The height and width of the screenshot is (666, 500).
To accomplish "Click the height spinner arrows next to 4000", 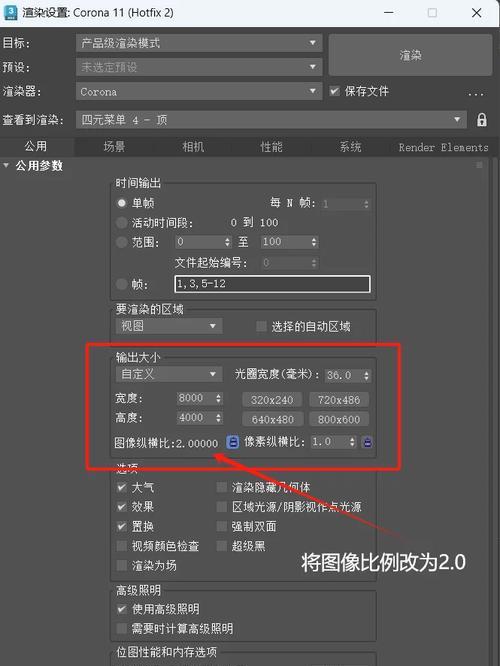I will pyautogui.click(x=218, y=418).
